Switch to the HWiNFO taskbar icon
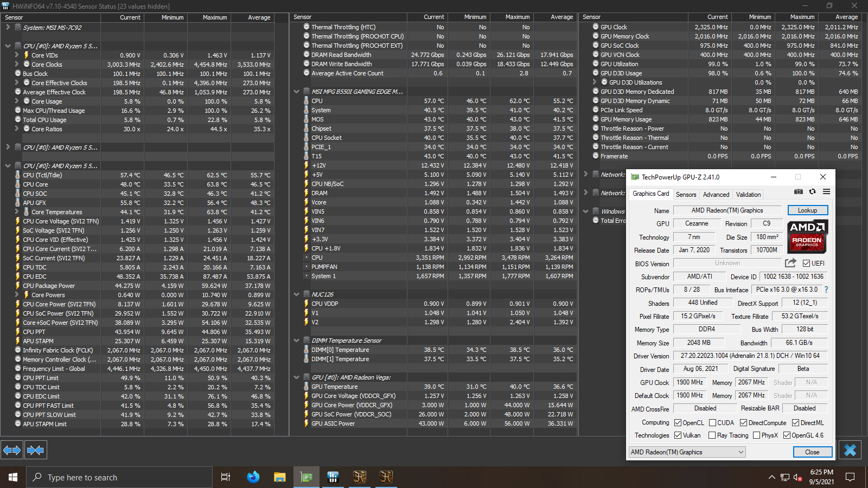This screenshot has height=488, width=868. click(333, 477)
